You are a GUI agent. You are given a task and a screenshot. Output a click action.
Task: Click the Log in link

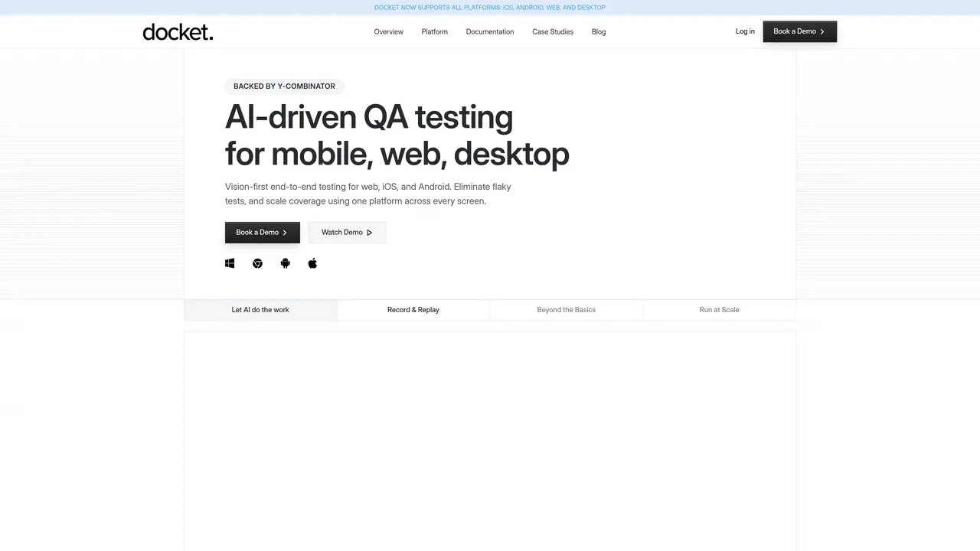pos(745,31)
